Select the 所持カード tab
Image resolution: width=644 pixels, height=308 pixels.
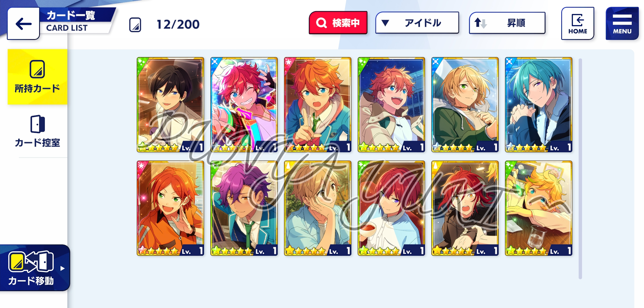37,77
